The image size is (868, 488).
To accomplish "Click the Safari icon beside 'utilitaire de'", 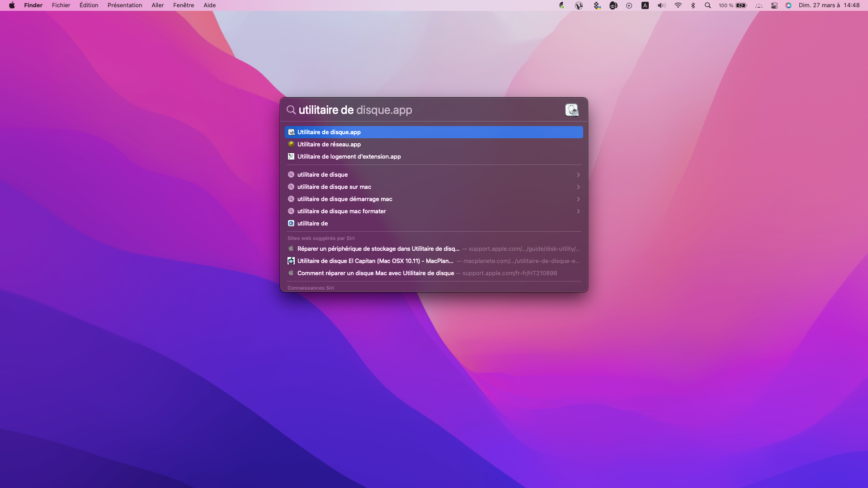I will [291, 223].
